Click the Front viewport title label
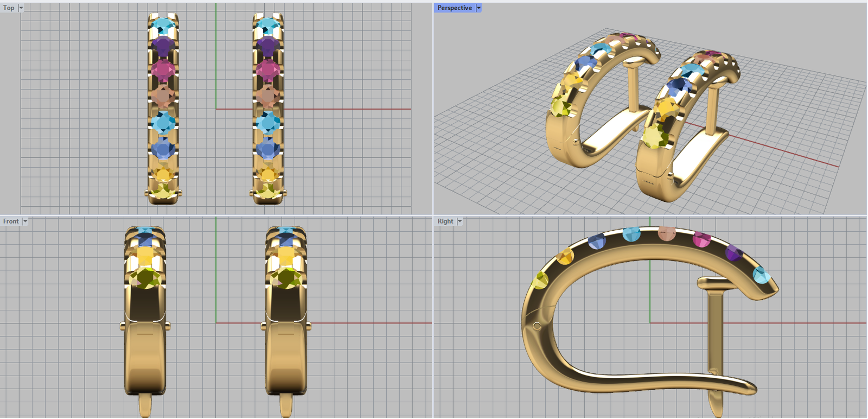Screen dimensions: 868x419 [x=11, y=221]
